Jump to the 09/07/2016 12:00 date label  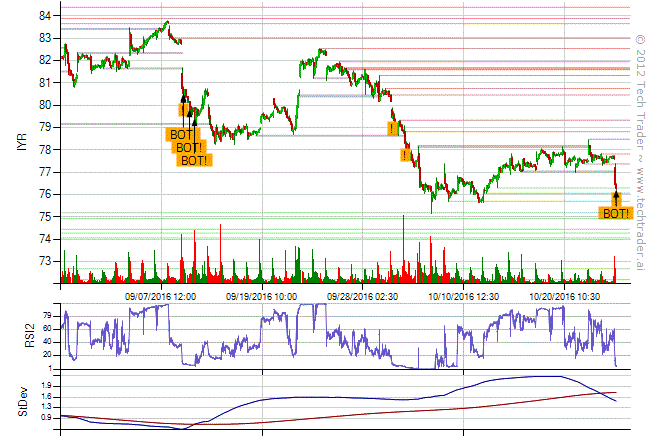click(160, 296)
